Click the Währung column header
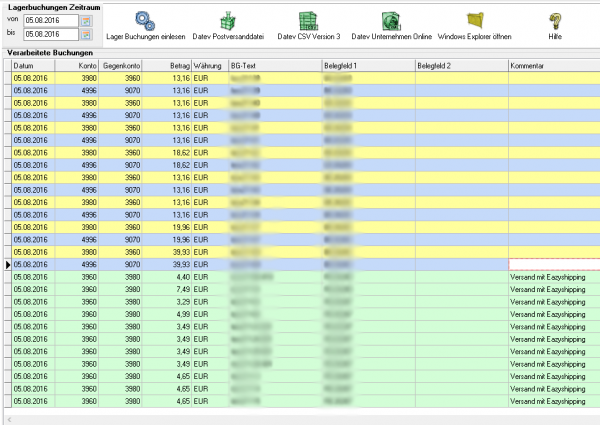Screen dimensions: 600x425 pos(208,64)
